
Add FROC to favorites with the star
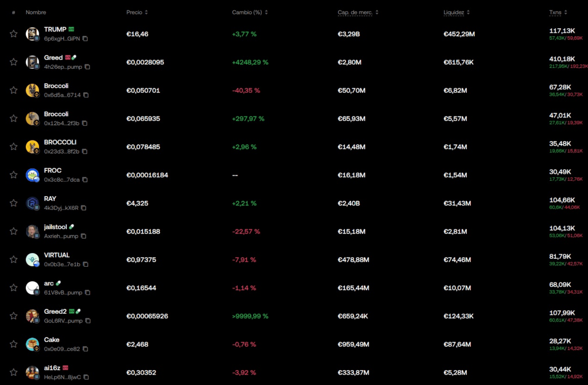click(x=13, y=174)
